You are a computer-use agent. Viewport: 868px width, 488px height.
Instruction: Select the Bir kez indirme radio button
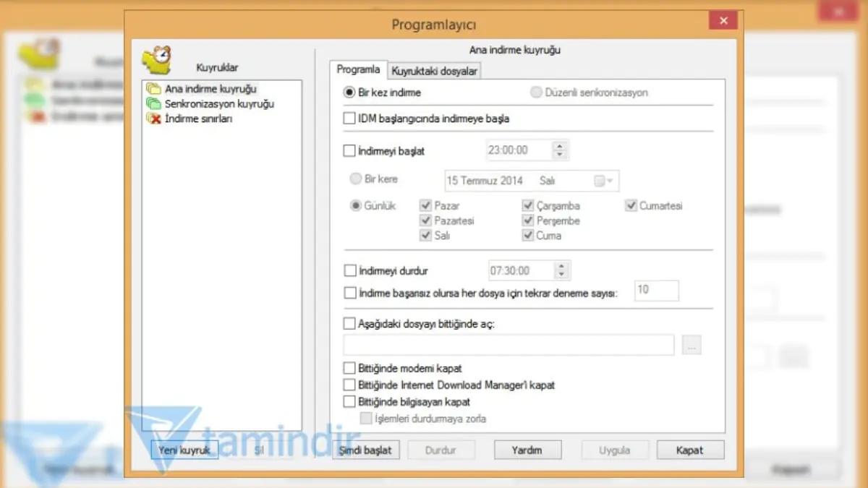(348, 92)
